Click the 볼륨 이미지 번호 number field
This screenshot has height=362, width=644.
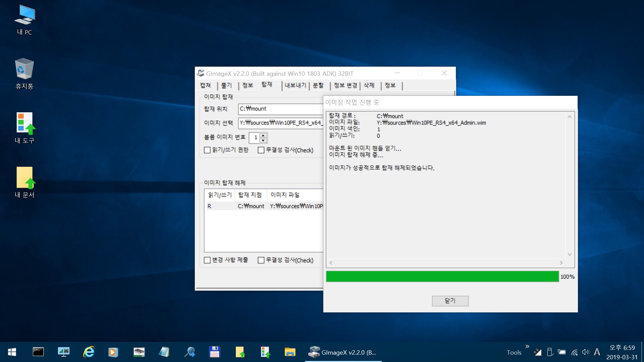(255, 137)
